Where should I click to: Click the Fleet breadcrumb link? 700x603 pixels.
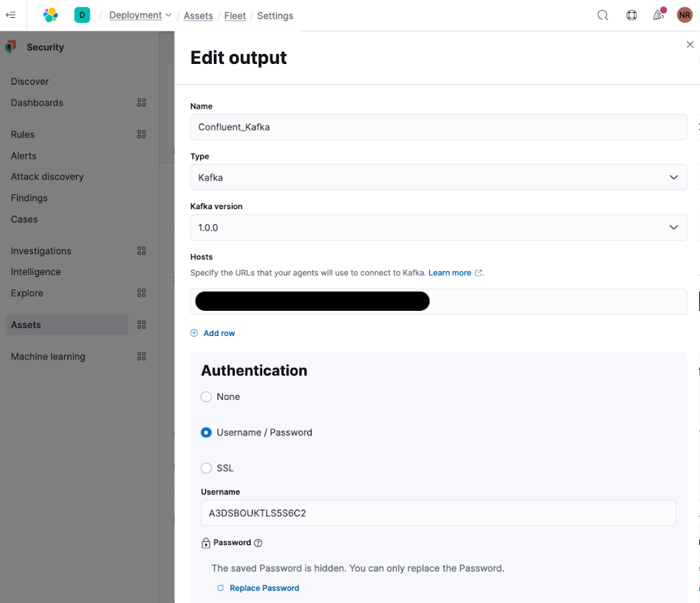click(235, 16)
